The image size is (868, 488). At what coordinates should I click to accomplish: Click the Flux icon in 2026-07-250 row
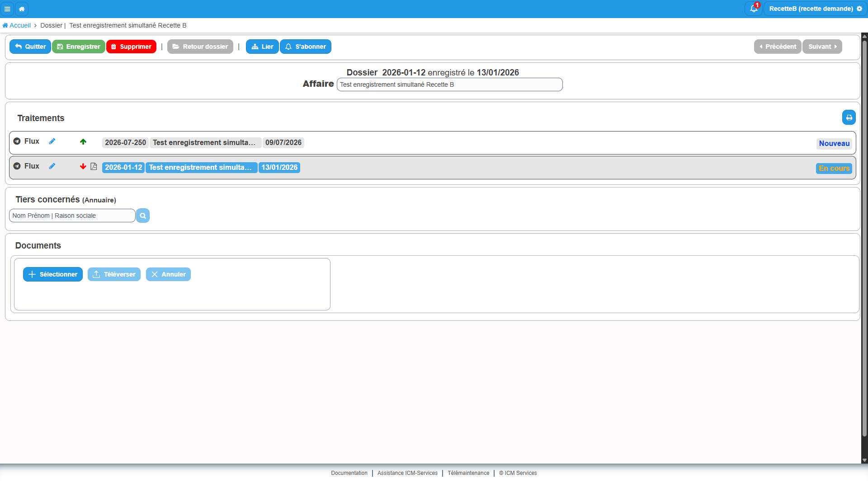17,141
